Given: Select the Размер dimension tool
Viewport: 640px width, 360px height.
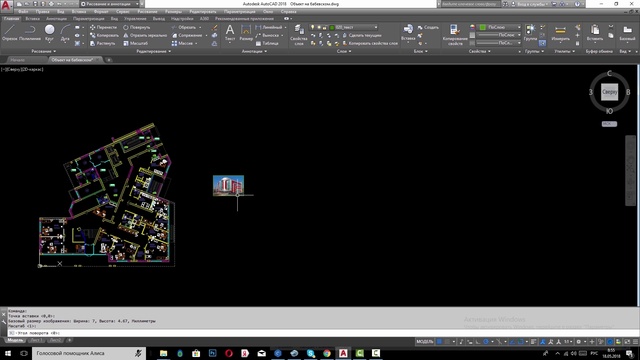Looking at the screenshot, I should [246, 33].
